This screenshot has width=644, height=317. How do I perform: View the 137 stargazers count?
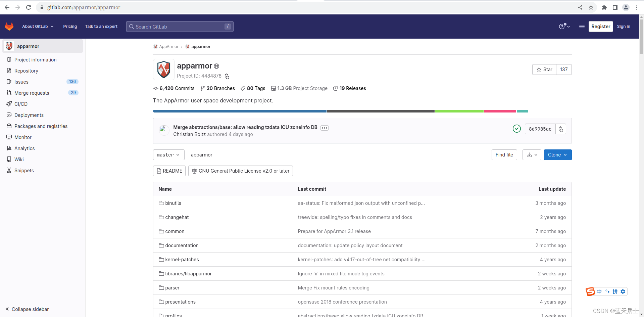pyautogui.click(x=564, y=70)
